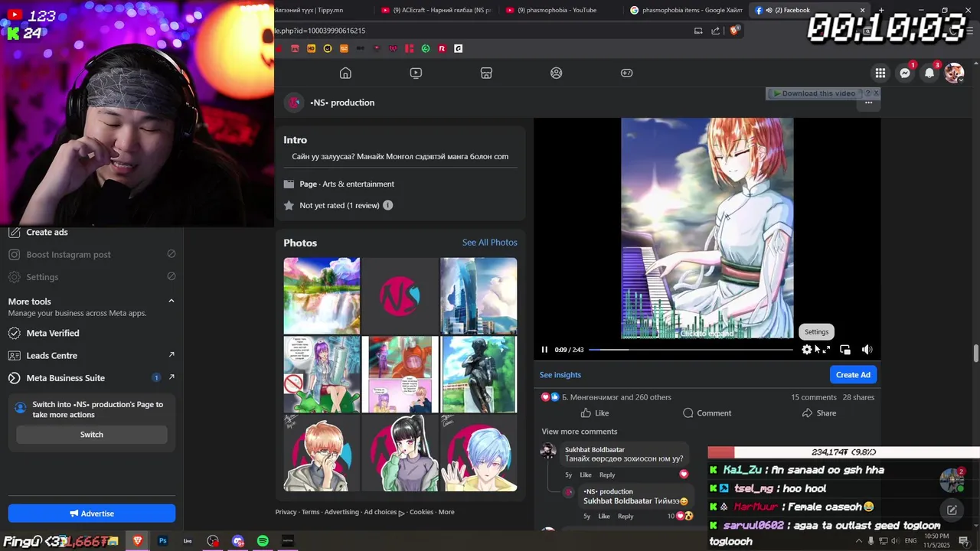Click See All Photos link
Screen dimensions: 980x551
489,243
